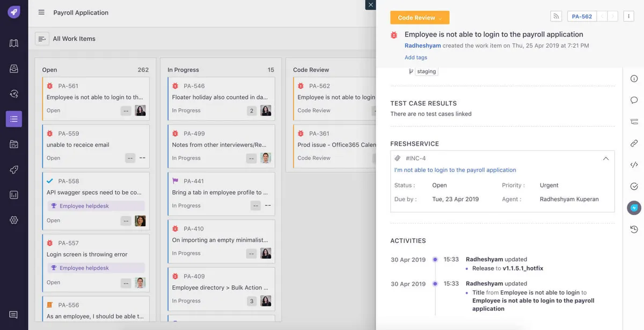
Task: Open card PA-562 in Code Review column
Action: point(334,98)
